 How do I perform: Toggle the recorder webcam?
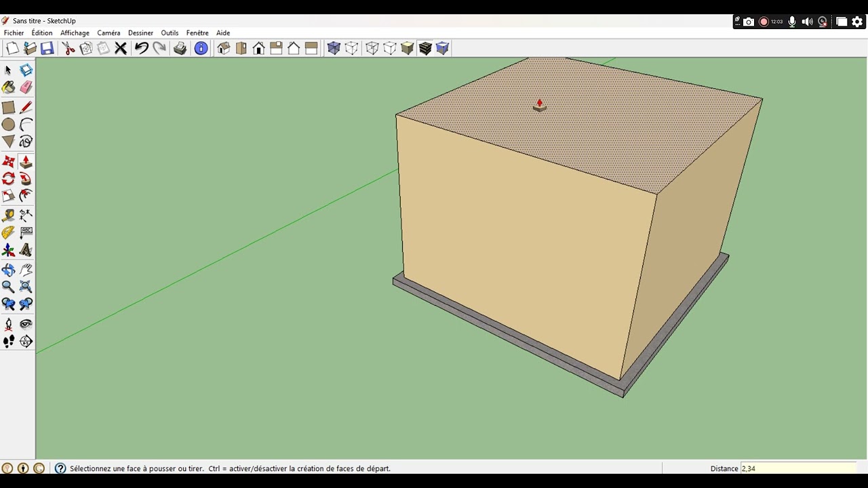tap(823, 22)
